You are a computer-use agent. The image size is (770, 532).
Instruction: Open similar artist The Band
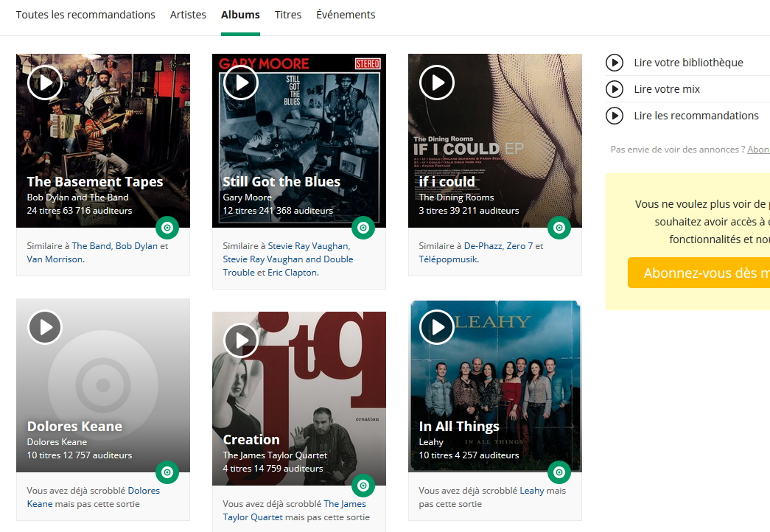[91, 246]
